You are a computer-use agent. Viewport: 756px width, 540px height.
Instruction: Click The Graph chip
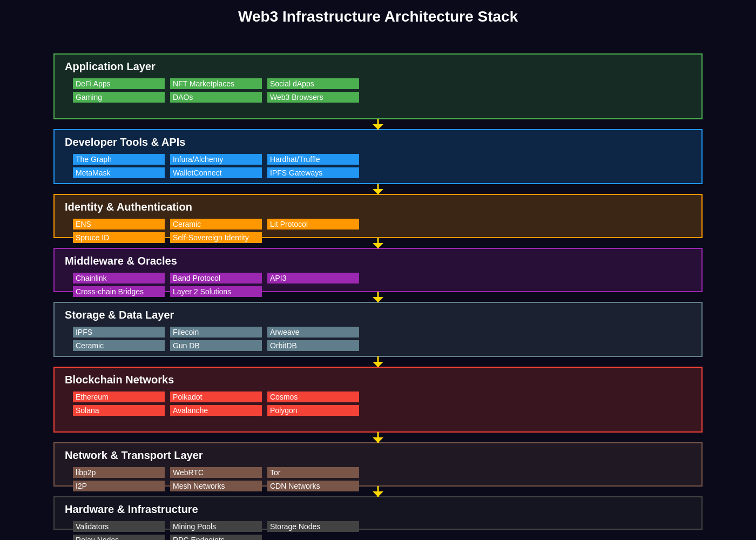click(119, 159)
